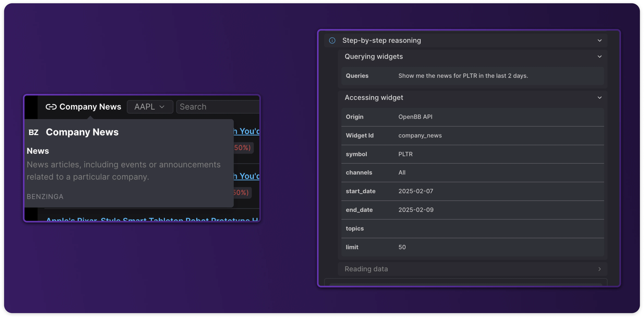Click the Widget Id value company_news
Screen dimensions: 644x318
coord(420,136)
